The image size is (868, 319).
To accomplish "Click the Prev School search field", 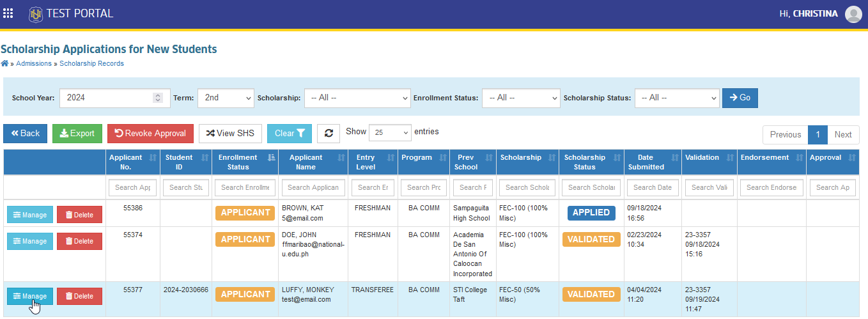I will (473, 187).
